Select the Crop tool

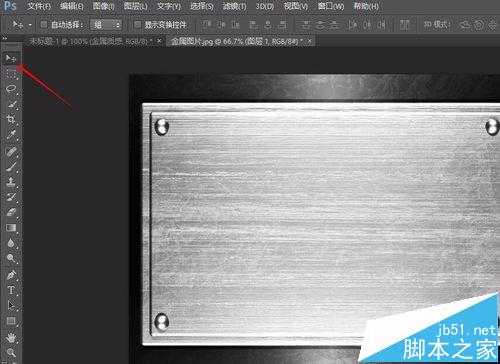(11, 119)
